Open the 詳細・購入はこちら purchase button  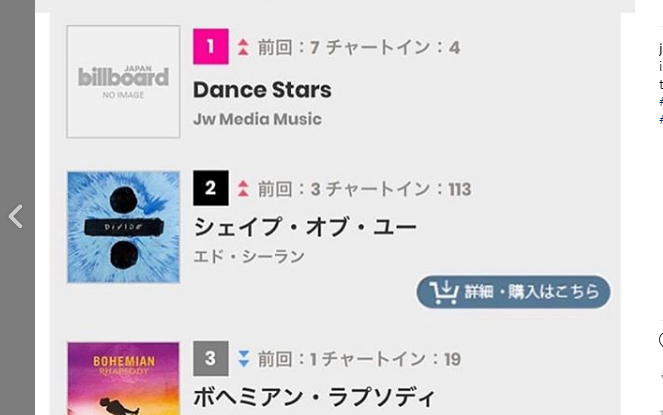pos(513,292)
